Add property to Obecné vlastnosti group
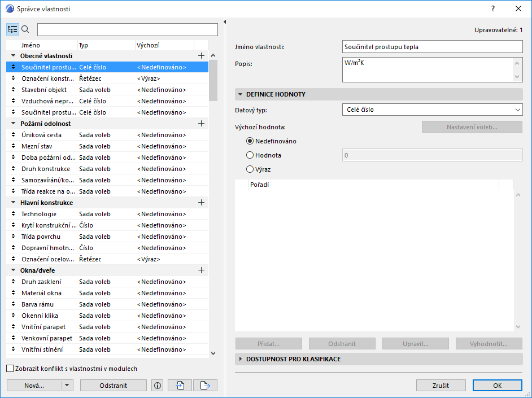The height and width of the screenshot is (398, 532). pos(201,55)
